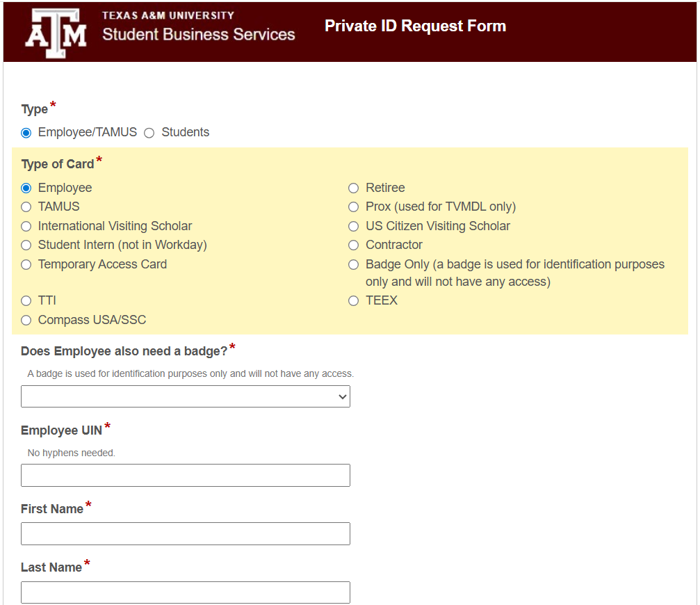The width and height of the screenshot is (700, 605).
Task: Choose the Contractor card type
Action: (x=353, y=245)
